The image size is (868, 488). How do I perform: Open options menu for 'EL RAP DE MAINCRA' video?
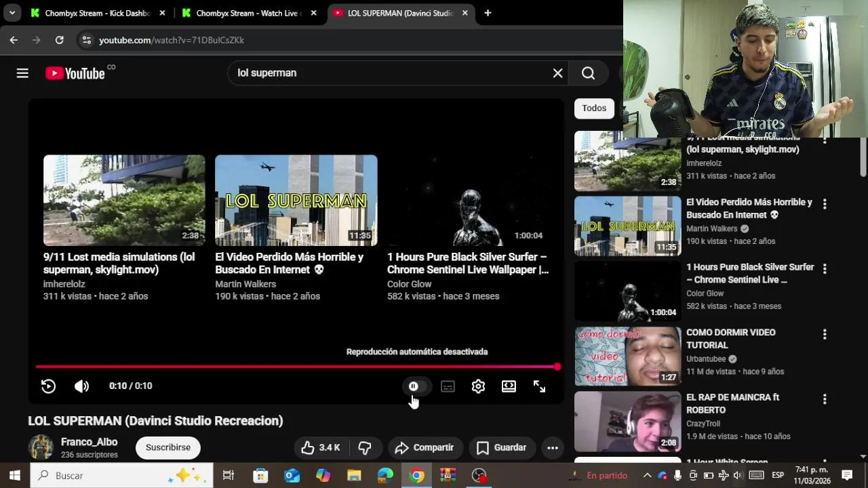point(825,399)
